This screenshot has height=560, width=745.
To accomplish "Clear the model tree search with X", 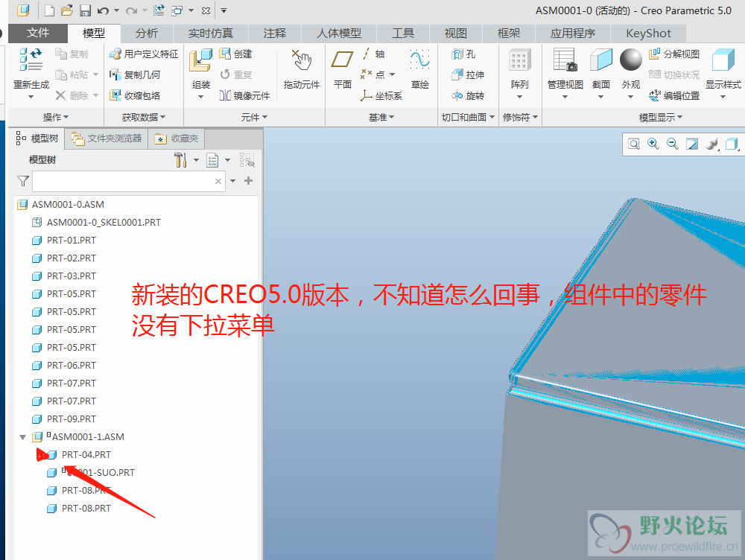I will (218, 181).
